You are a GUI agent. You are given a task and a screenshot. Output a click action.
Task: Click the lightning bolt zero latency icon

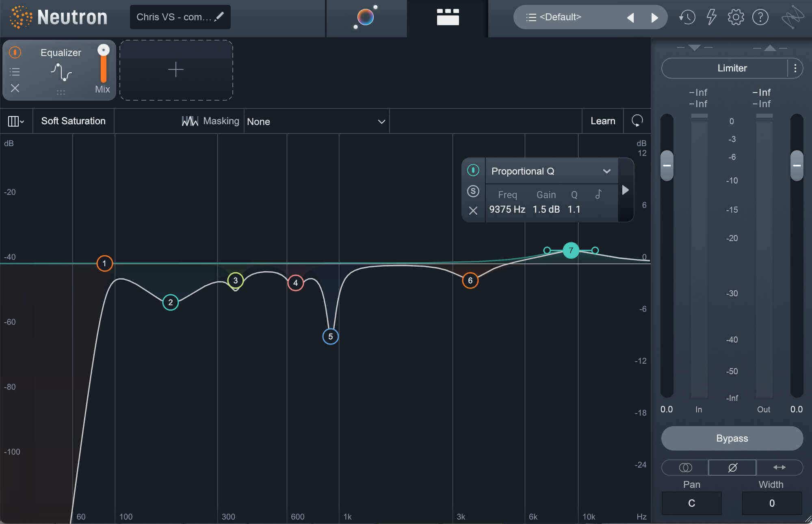click(711, 17)
